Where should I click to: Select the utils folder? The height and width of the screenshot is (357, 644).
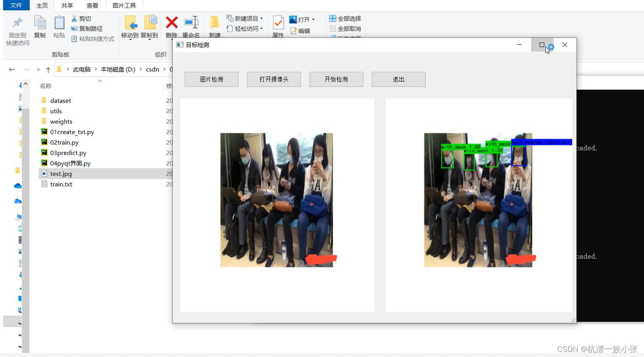pos(56,111)
